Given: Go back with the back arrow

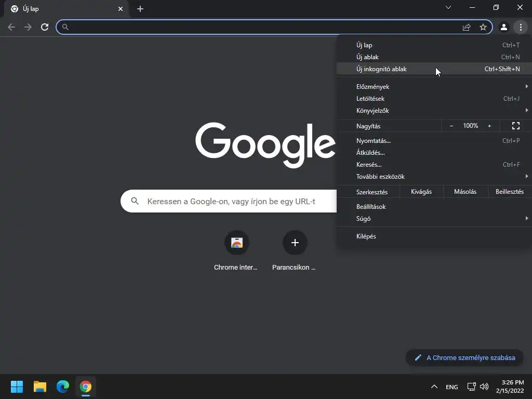Looking at the screenshot, I should click(x=11, y=27).
